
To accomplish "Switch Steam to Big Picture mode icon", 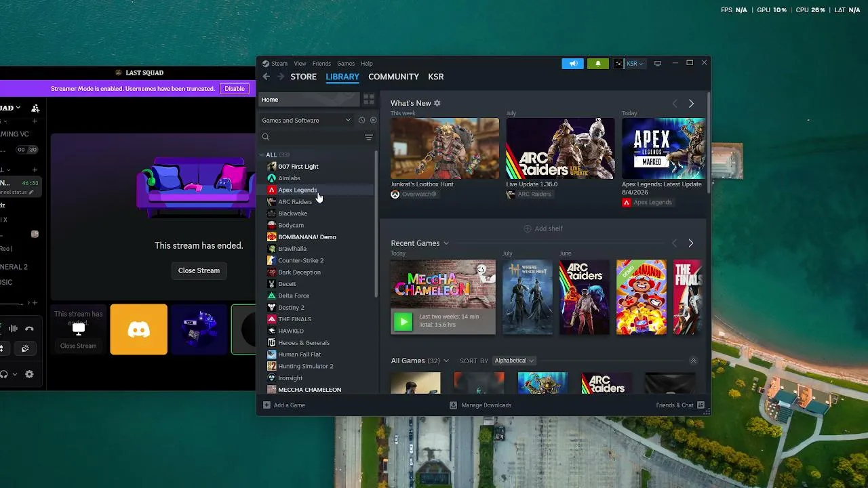I will (657, 64).
